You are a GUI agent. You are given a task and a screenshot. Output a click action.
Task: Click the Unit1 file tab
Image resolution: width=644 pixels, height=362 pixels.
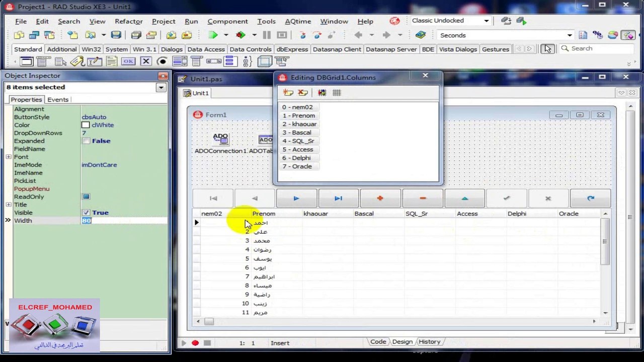[196, 93]
